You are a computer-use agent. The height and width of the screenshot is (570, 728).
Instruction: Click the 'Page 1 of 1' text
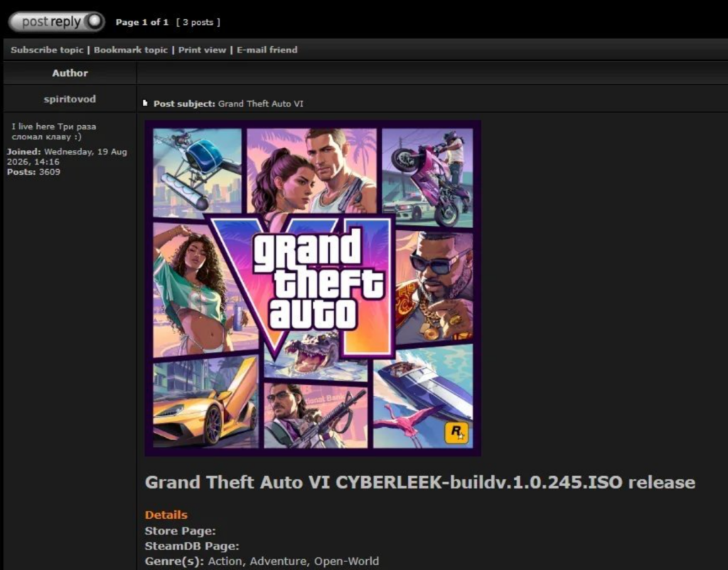141,22
